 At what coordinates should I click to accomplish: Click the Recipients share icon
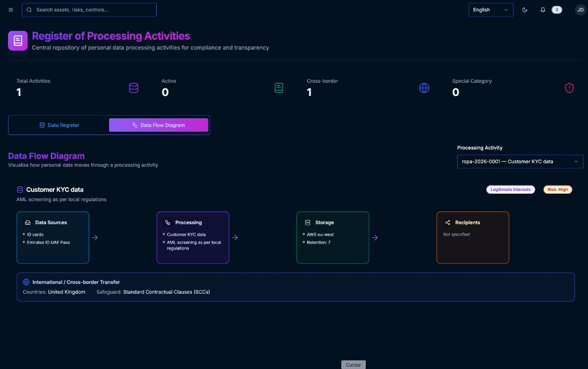click(x=447, y=222)
